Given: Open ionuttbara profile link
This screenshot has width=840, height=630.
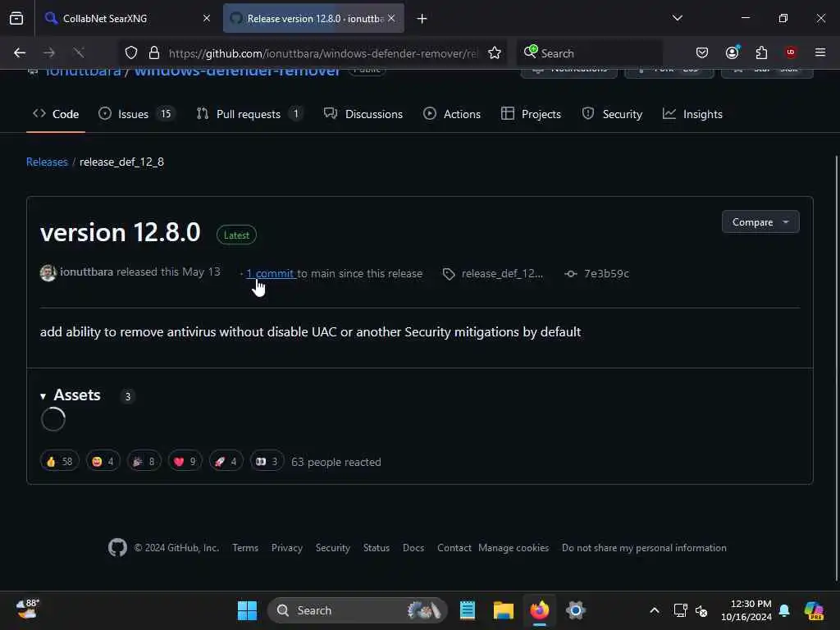Looking at the screenshot, I should (86, 272).
